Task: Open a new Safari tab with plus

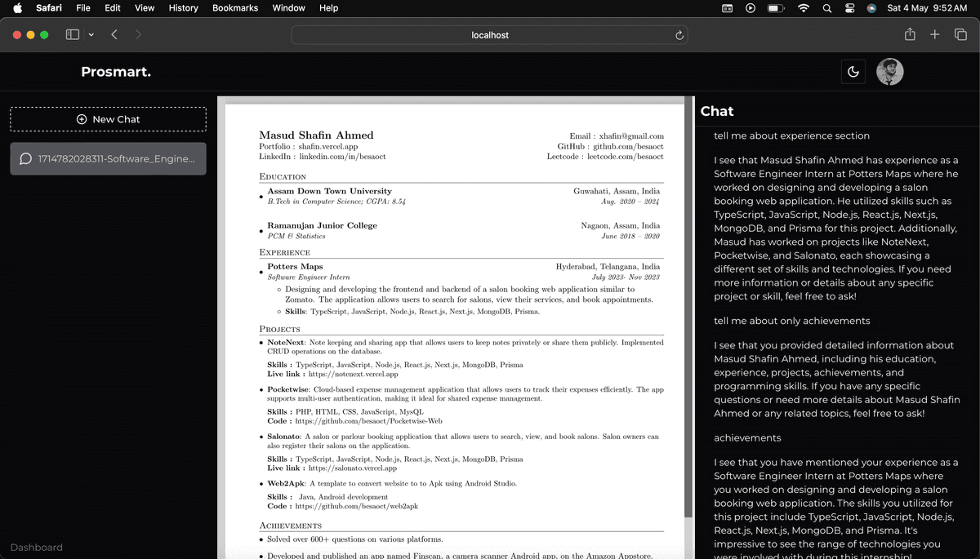Action: point(935,34)
